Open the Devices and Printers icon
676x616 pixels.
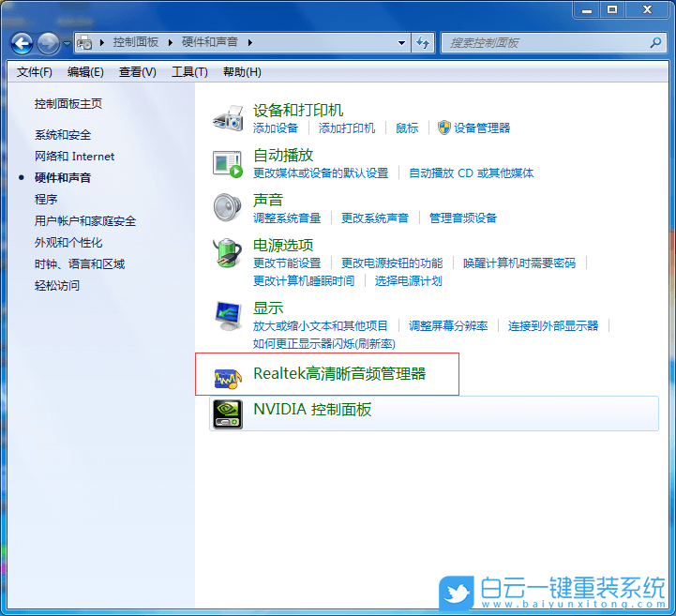click(x=228, y=118)
